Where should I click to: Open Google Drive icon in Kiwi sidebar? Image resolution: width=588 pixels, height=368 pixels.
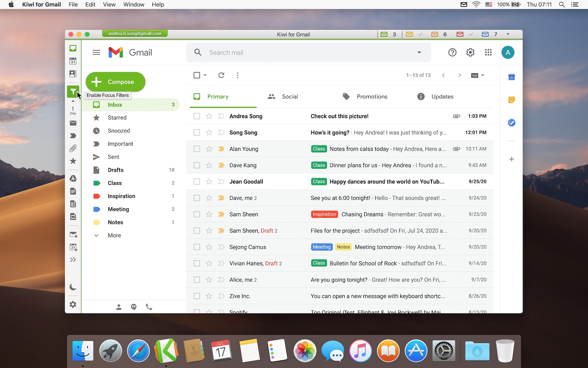tap(73, 178)
